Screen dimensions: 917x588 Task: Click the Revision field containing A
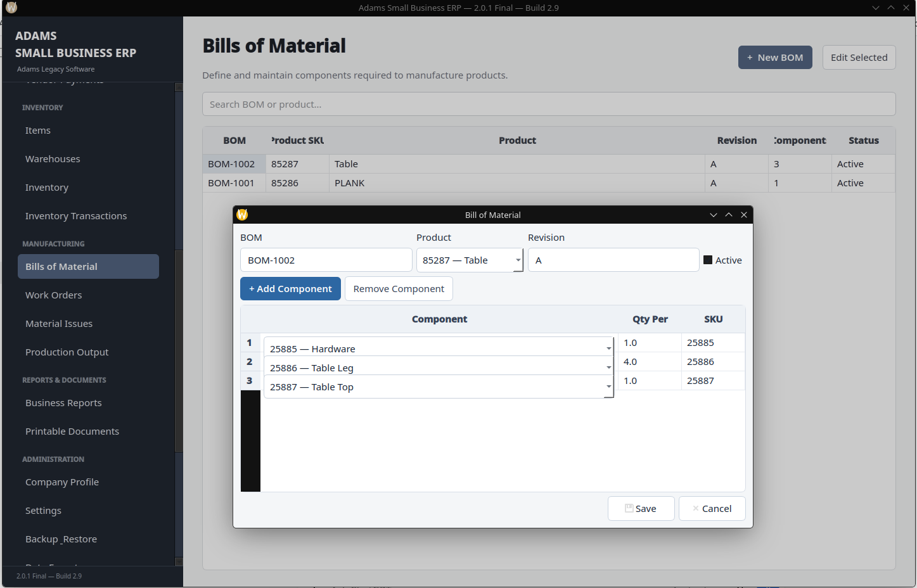(613, 260)
